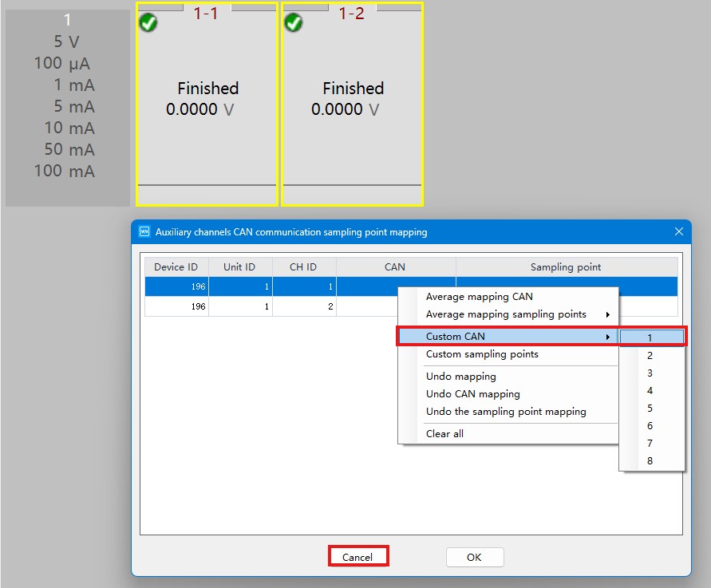Click Clear all in context menu
This screenshot has height=588, width=711.
(x=444, y=434)
